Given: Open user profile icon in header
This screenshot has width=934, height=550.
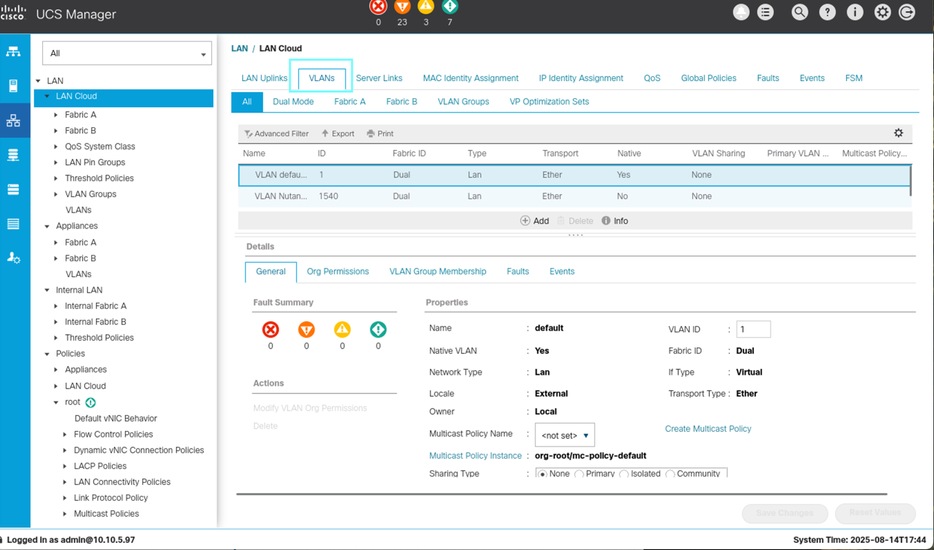Looking at the screenshot, I should pyautogui.click(x=741, y=13).
